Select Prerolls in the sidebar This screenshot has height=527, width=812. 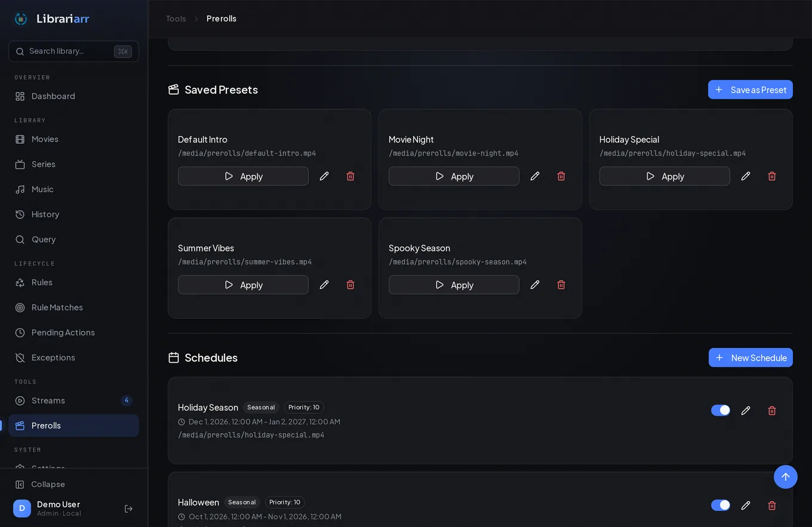pyautogui.click(x=73, y=426)
